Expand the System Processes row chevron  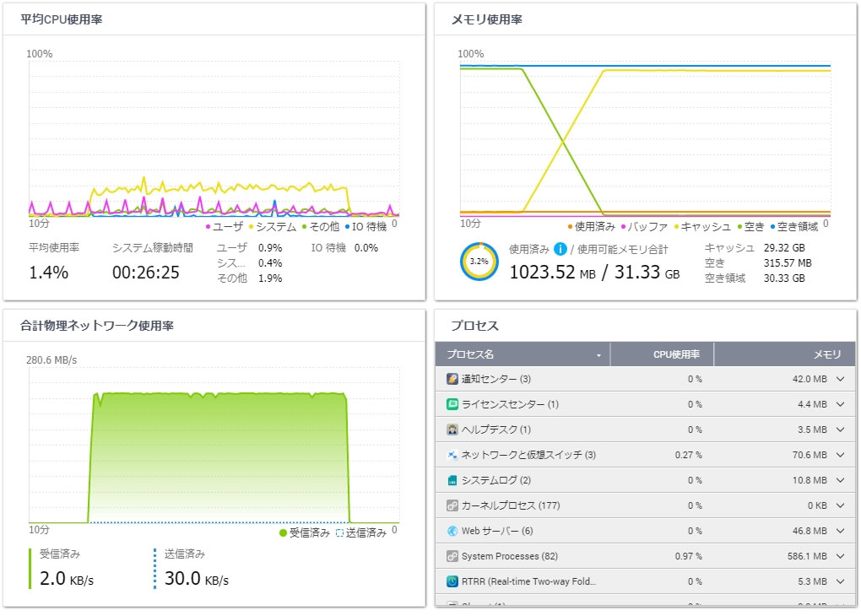pos(840,556)
